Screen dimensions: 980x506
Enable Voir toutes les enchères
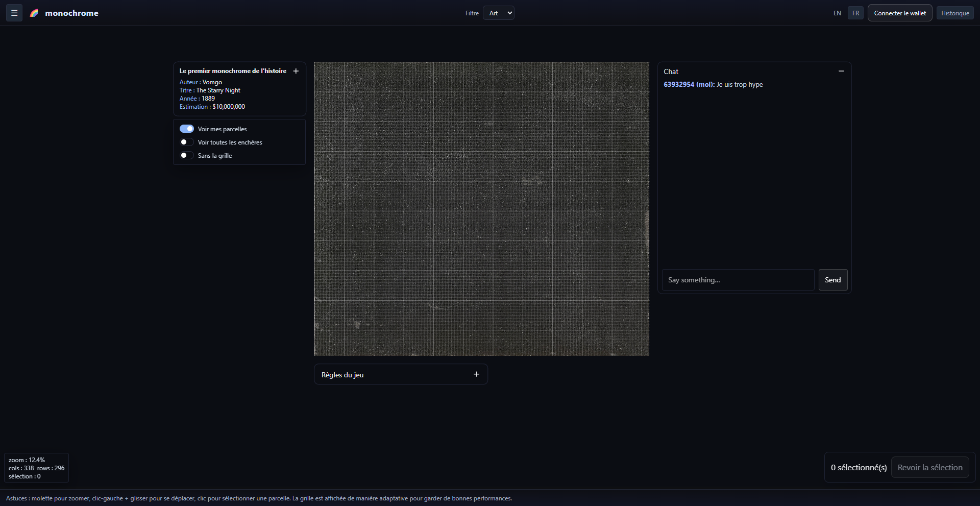(x=187, y=142)
